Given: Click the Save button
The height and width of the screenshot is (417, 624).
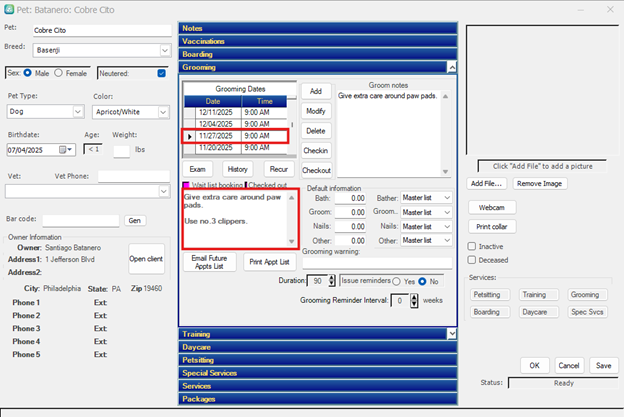Looking at the screenshot, I should pos(603,365).
